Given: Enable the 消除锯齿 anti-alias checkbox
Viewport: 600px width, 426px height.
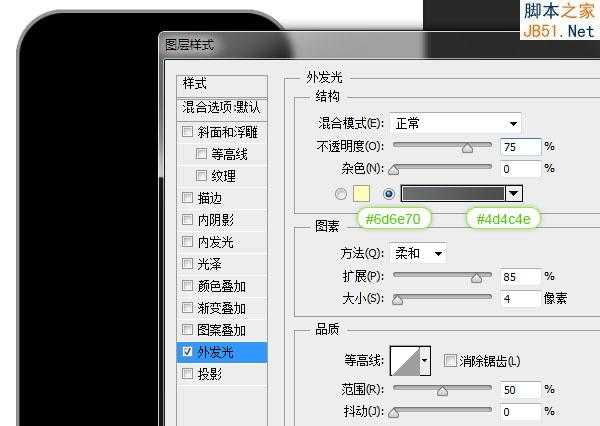Looking at the screenshot, I should [x=450, y=361].
